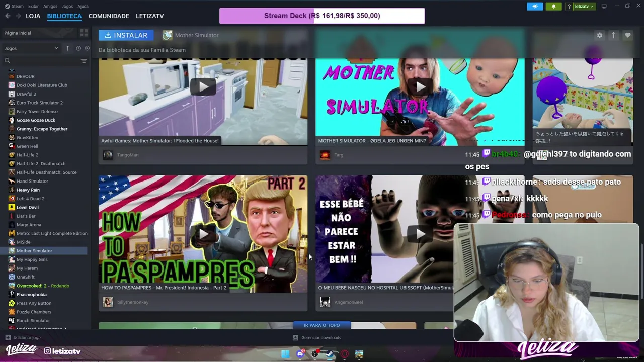This screenshot has width=644, height=362.
Task: Open the announcements megaphone button
Action: (x=535, y=6)
